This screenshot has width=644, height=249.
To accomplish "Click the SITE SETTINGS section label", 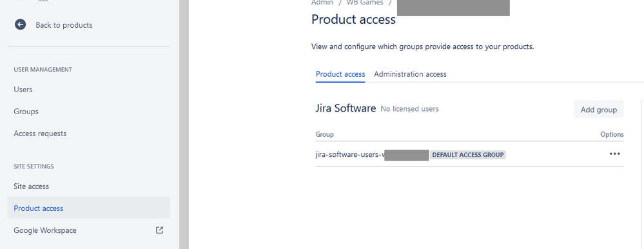I will [x=34, y=166].
